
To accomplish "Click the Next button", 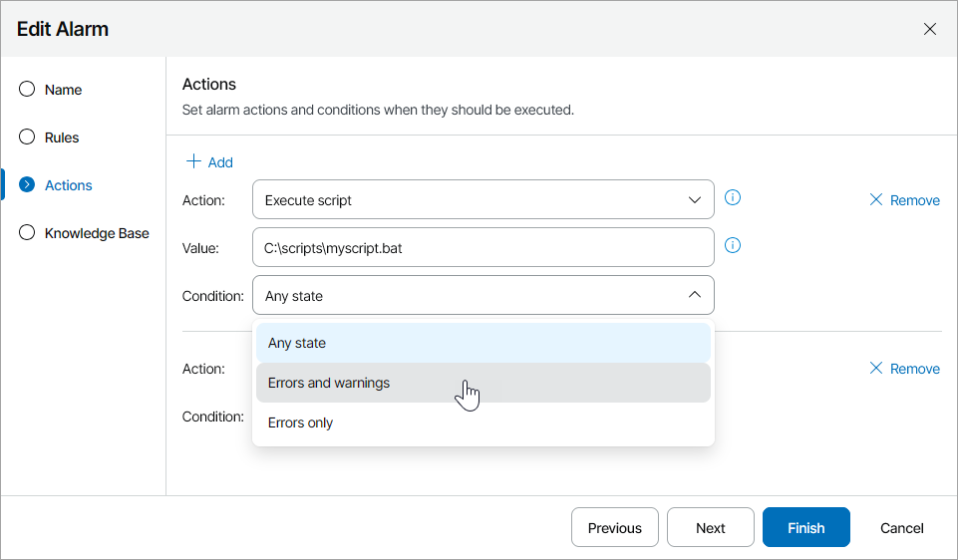I will pyautogui.click(x=711, y=528).
